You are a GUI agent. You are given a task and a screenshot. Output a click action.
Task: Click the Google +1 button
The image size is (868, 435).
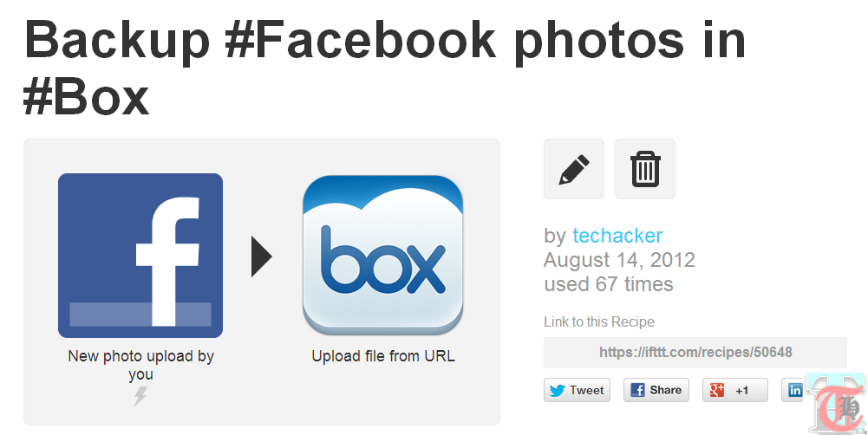[735, 390]
